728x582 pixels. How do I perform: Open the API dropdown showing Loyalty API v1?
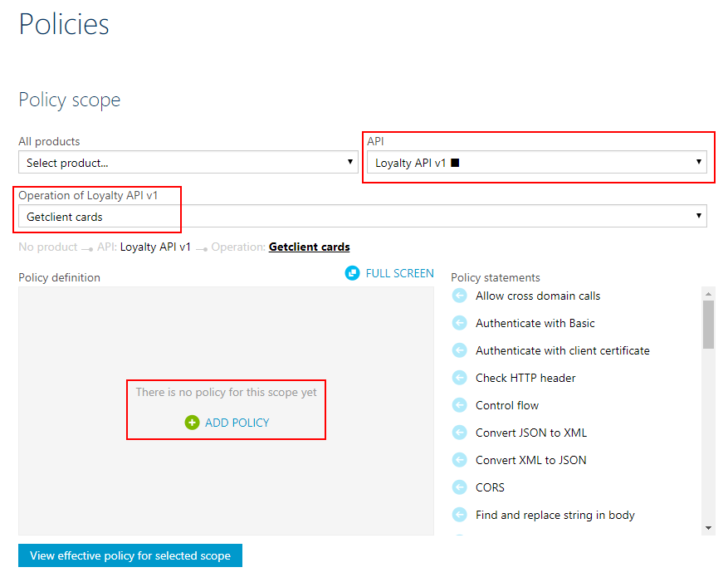click(x=537, y=163)
